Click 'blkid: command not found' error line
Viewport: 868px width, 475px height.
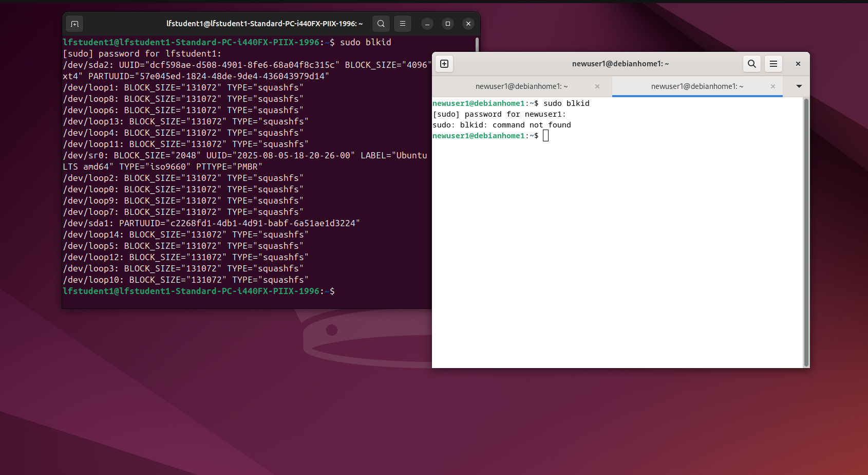coord(502,125)
